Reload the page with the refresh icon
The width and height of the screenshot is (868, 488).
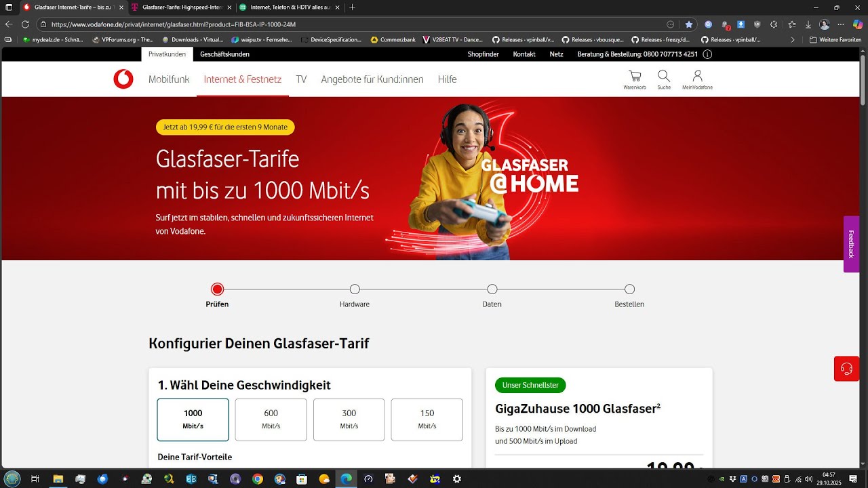25,24
